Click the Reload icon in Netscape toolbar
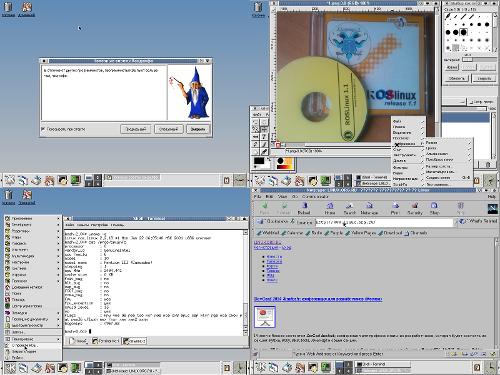The height and width of the screenshot is (375, 500). (304, 208)
